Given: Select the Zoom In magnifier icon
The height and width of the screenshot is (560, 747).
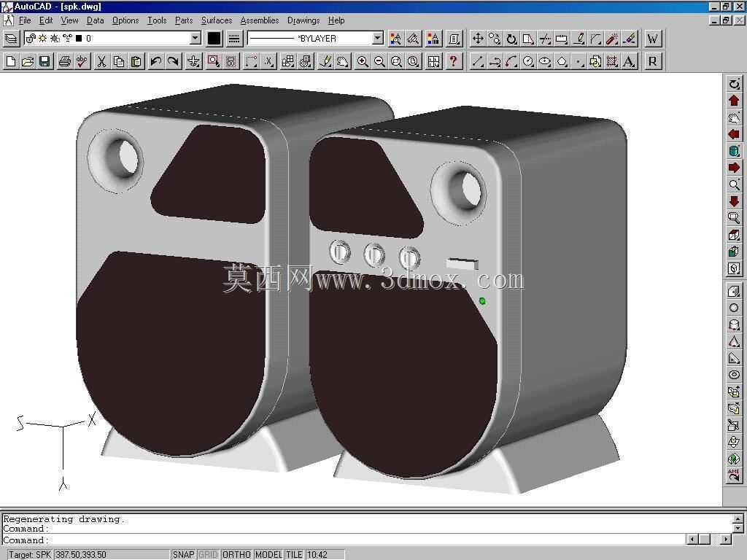Looking at the screenshot, I should click(x=363, y=61).
